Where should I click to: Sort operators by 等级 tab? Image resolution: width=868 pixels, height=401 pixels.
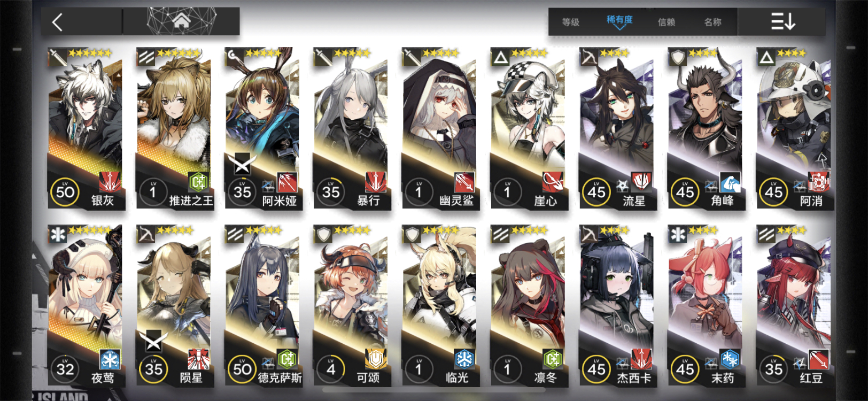(570, 22)
